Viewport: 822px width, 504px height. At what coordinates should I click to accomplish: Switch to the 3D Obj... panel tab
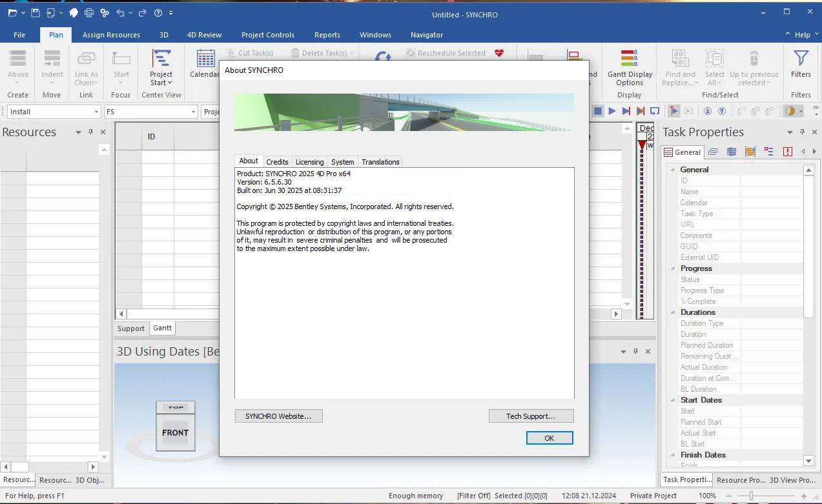click(x=90, y=480)
